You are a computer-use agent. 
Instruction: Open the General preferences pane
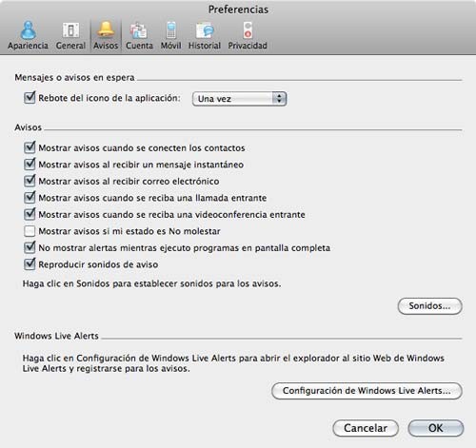click(70, 35)
